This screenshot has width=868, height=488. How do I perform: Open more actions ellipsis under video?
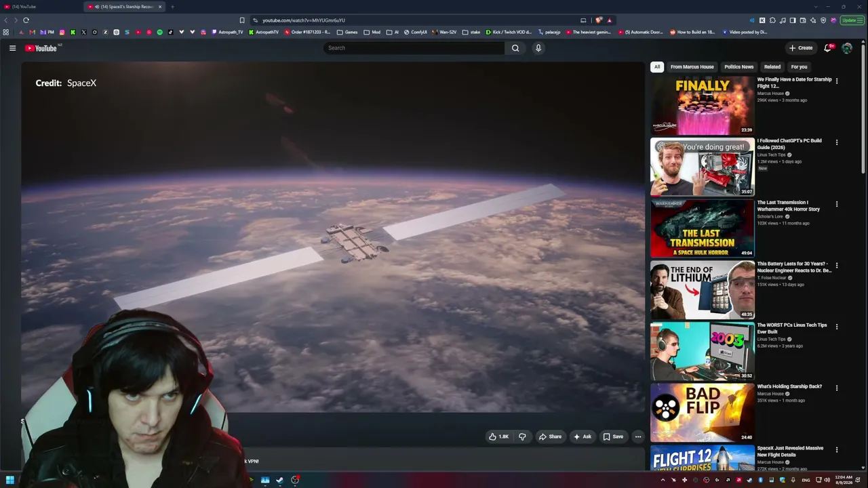638,436
